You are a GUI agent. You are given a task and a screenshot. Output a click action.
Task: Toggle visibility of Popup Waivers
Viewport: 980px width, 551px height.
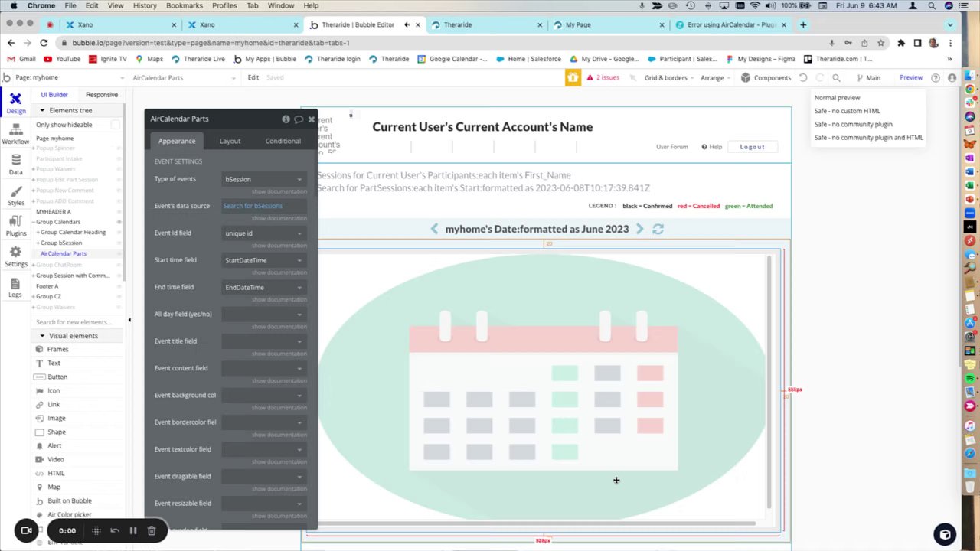[x=119, y=169]
